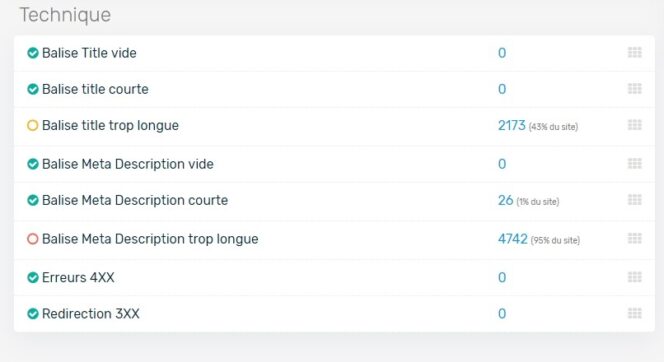
Task: Open the 4742 Meta Description count
Action: [512, 239]
